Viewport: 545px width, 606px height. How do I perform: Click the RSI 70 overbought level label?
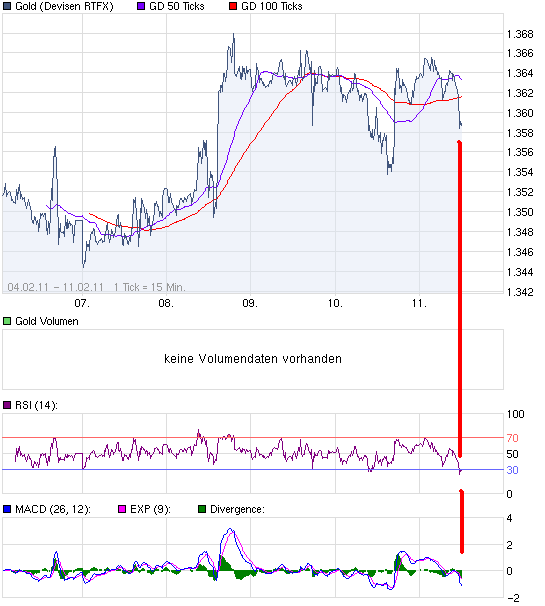click(513, 438)
